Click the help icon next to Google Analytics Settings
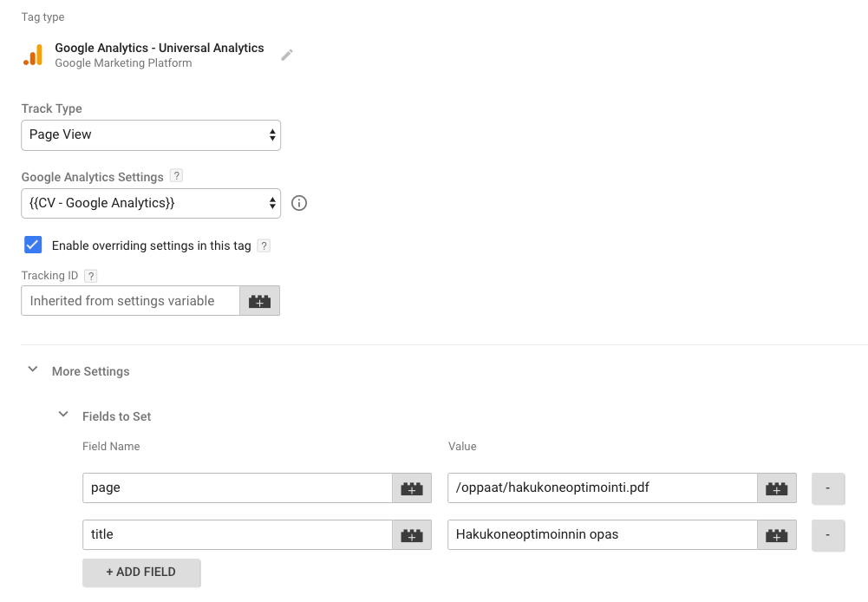The height and width of the screenshot is (602, 868). pyautogui.click(x=176, y=176)
